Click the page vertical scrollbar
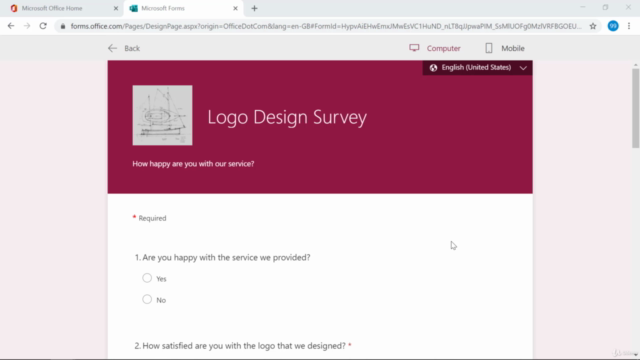 [635, 108]
